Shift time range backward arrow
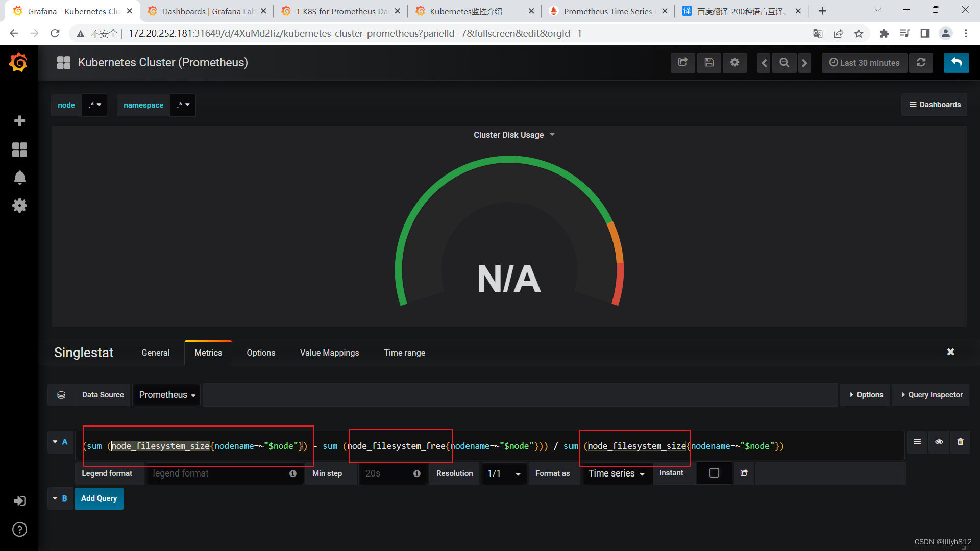This screenshot has width=980, height=551. (764, 63)
